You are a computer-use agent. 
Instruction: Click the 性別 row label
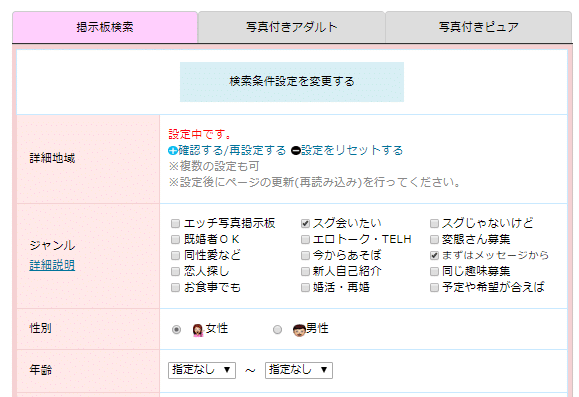tap(41, 328)
